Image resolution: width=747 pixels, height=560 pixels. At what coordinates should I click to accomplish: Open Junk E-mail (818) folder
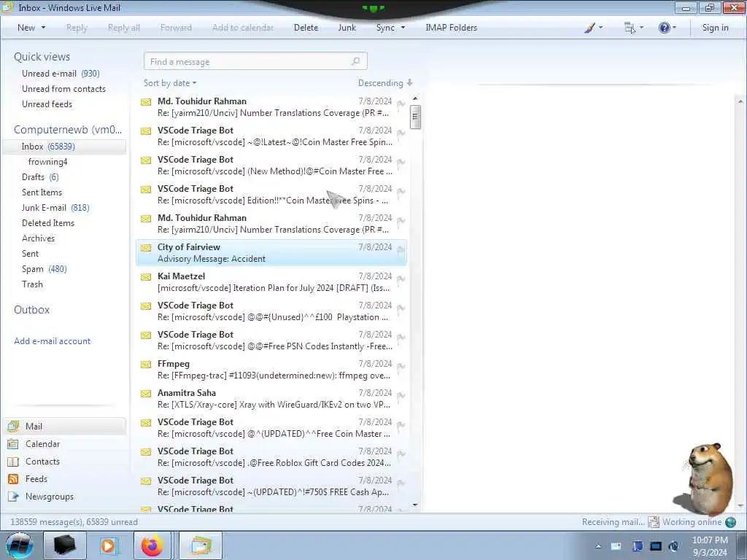[55, 208]
